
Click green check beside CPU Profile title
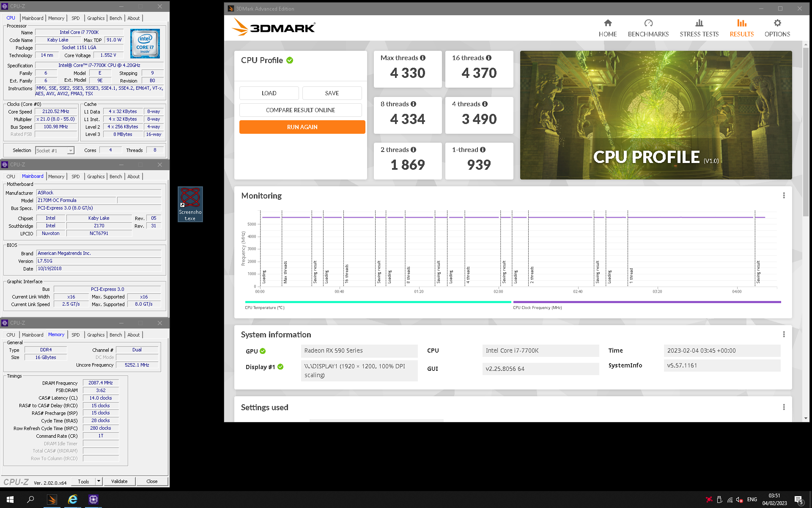[290, 60]
